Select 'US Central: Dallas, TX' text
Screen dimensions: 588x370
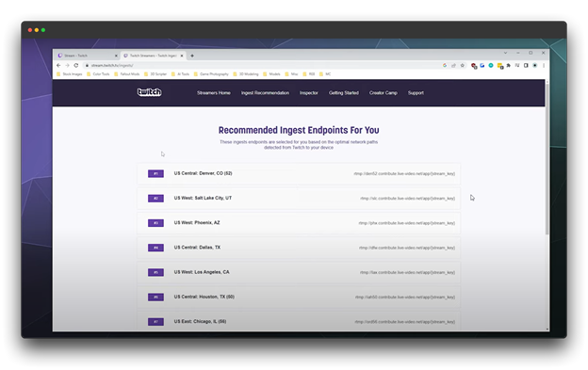(x=197, y=248)
